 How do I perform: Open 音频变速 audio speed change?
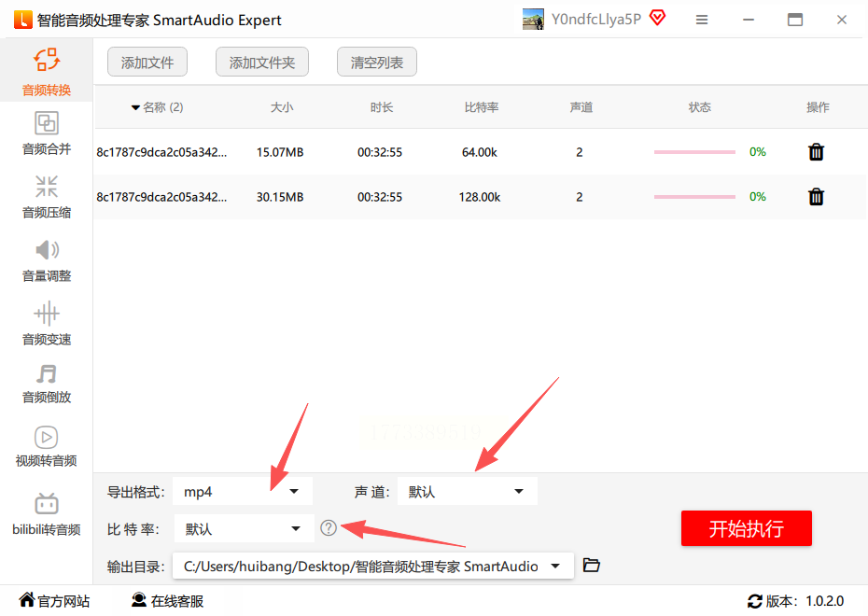47,324
